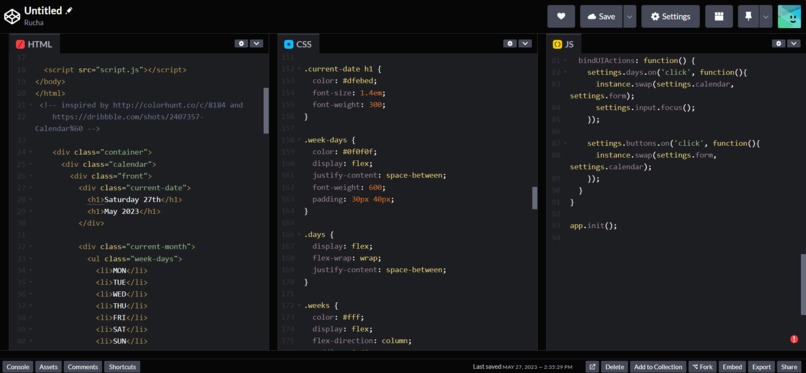Click the #dfebed color value in CSS
Viewport: 806px width, 373px height.
point(359,81)
